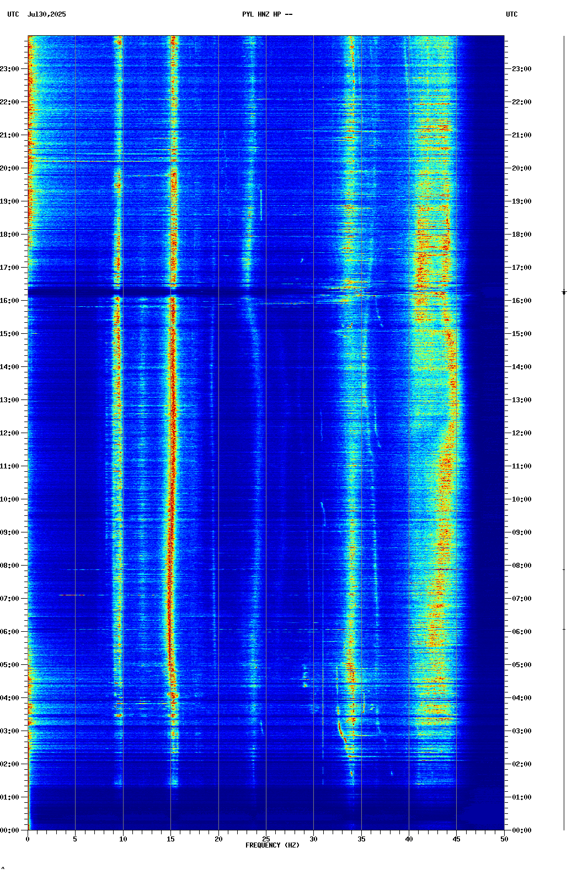
Task: Click the FREQUENCY (HZ) axis title
Action: (272, 845)
